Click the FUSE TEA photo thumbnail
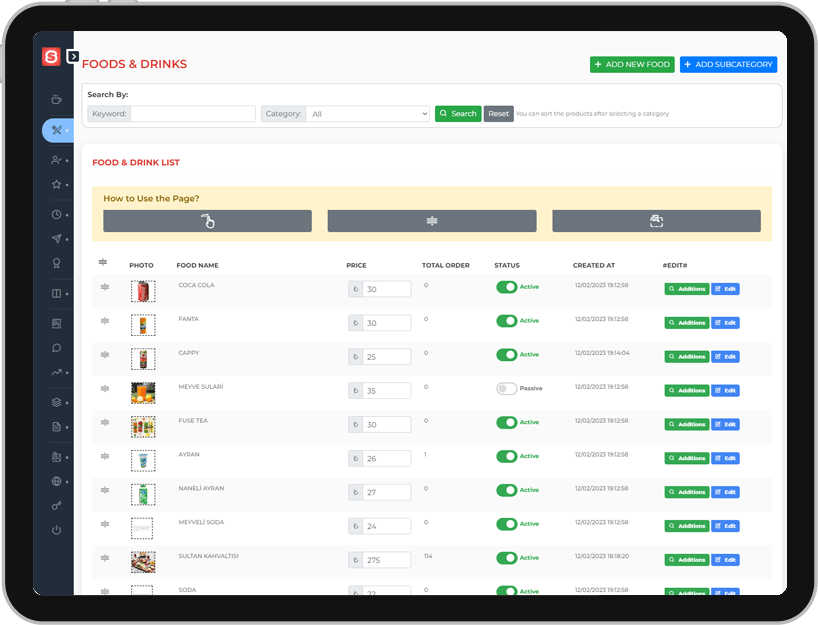The image size is (818, 625). click(143, 427)
